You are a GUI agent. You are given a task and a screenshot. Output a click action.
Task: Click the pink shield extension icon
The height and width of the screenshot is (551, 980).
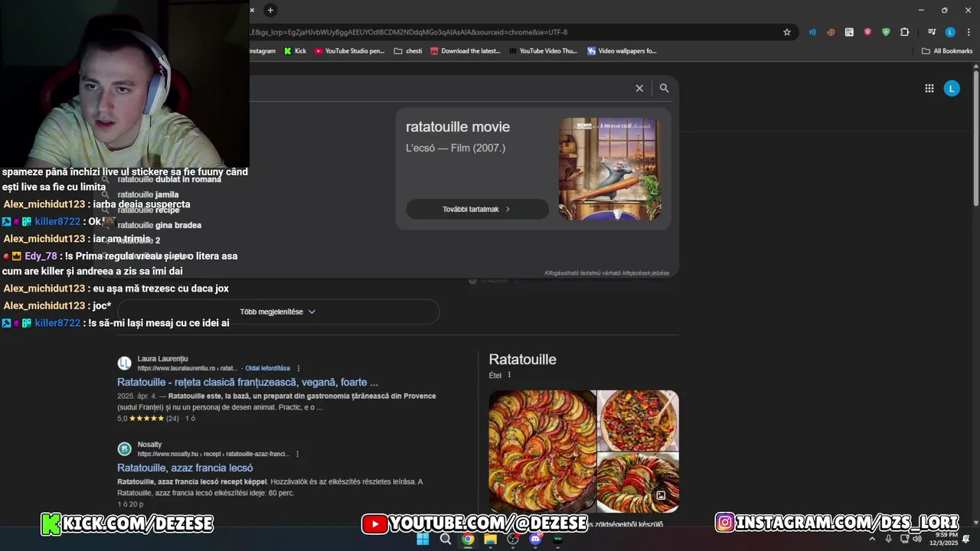[x=867, y=32]
